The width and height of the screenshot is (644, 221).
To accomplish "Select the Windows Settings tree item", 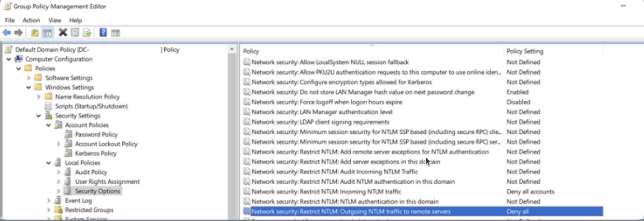I will pos(69,87).
